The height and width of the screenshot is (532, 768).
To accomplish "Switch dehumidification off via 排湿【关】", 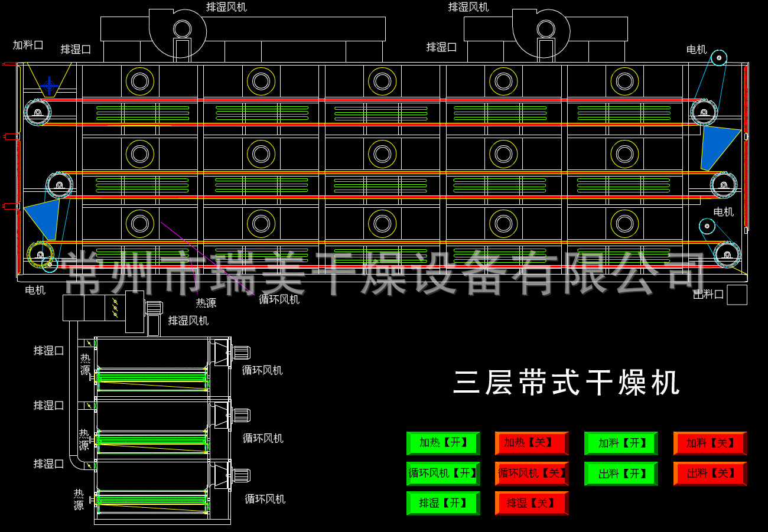I will pyautogui.click(x=531, y=503).
